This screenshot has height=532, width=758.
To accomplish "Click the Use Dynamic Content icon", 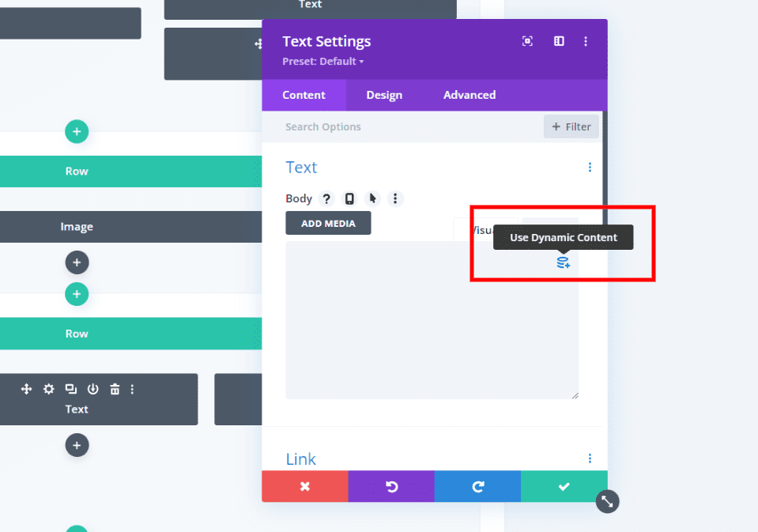I will point(563,262).
